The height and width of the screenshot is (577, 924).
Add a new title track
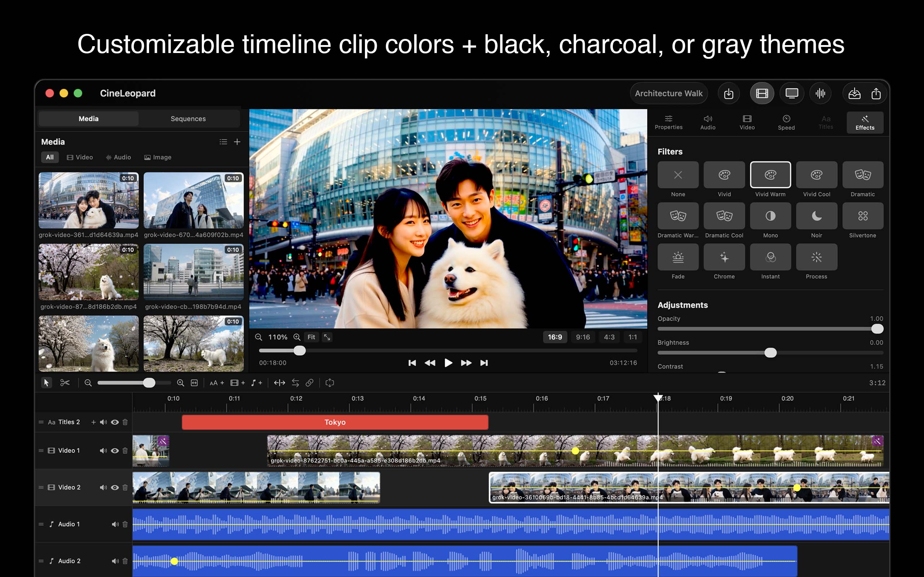217,383
